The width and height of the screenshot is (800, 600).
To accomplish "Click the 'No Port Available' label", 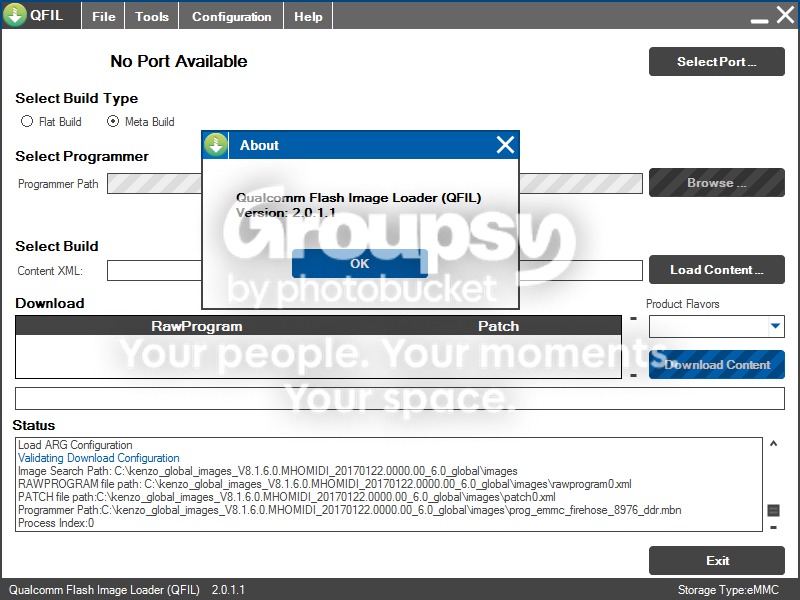I will click(x=179, y=61).
